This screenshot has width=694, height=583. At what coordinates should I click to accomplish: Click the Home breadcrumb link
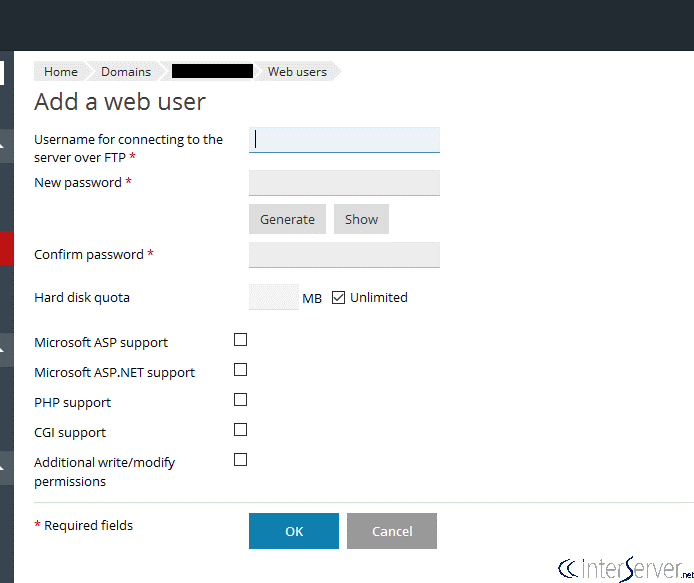coord(61,72)
